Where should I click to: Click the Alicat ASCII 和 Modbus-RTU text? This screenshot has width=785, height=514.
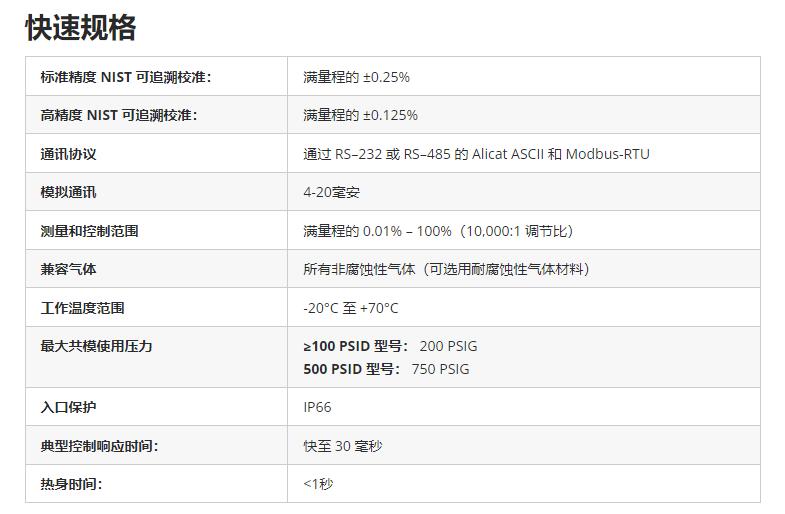561,154
